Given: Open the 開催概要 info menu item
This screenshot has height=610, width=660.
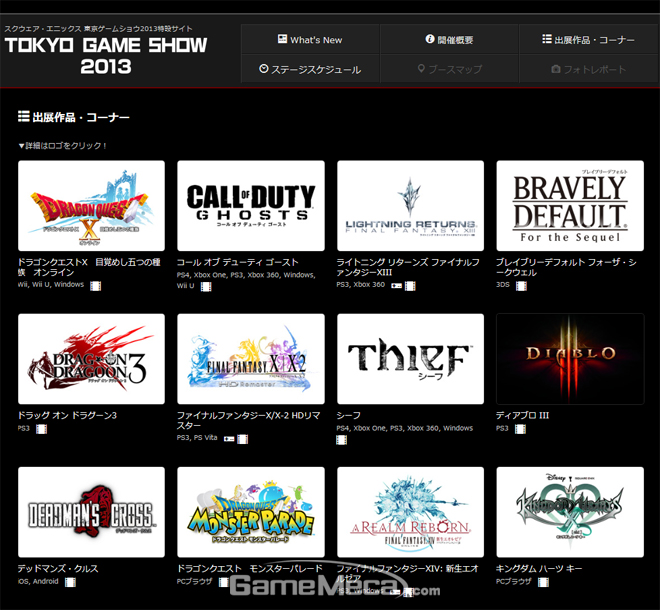Looking at the screenshot, I should [449, 40].
